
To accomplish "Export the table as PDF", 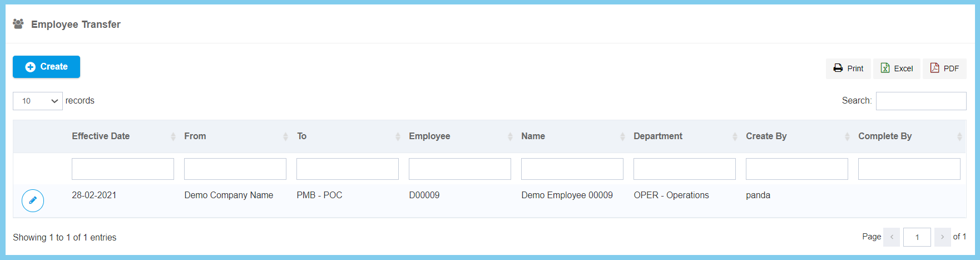I will click(944, 68).
